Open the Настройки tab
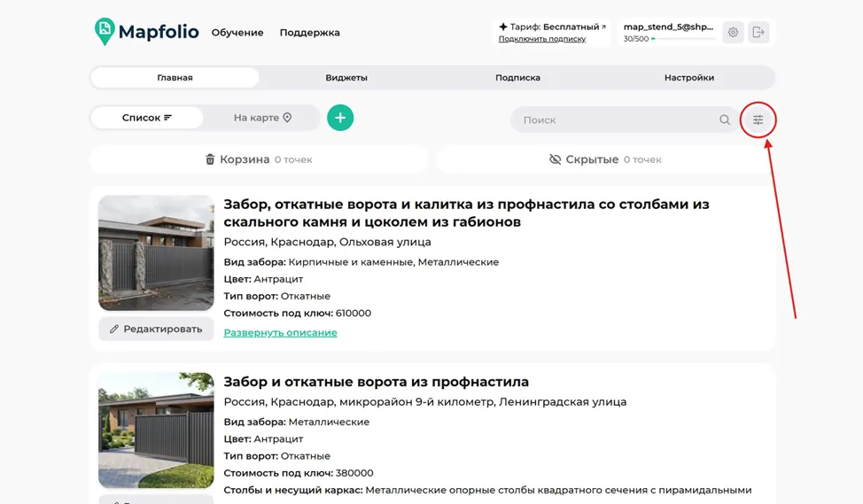This screenshot has height=504, width=863. [x=689, y=78]
